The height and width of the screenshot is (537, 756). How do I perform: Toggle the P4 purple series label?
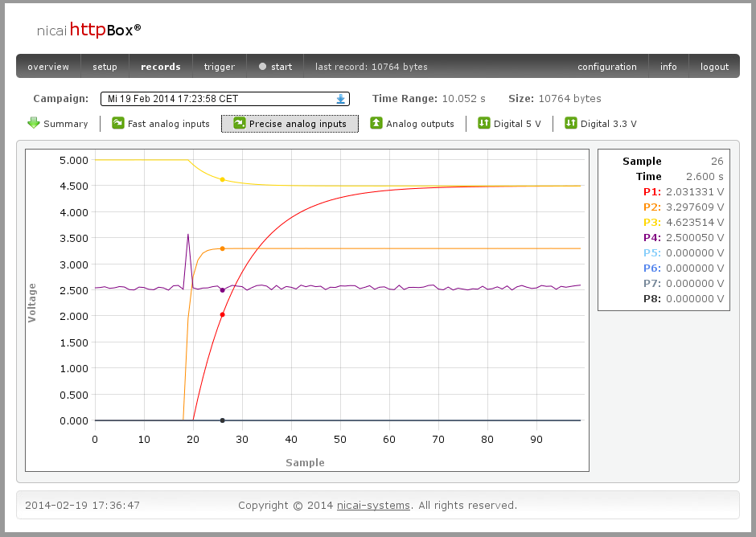pyautogui.click(x=651, y=237)
